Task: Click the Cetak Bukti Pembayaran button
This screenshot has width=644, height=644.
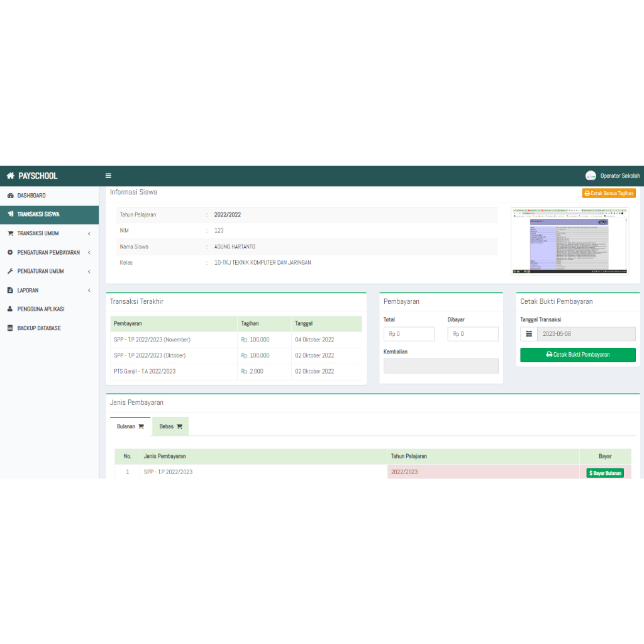Action: tap(578, 355)
